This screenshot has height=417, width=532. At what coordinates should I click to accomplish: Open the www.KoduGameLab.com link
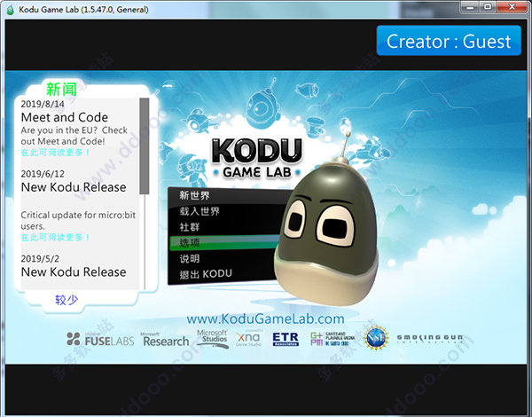click(265, 319)
